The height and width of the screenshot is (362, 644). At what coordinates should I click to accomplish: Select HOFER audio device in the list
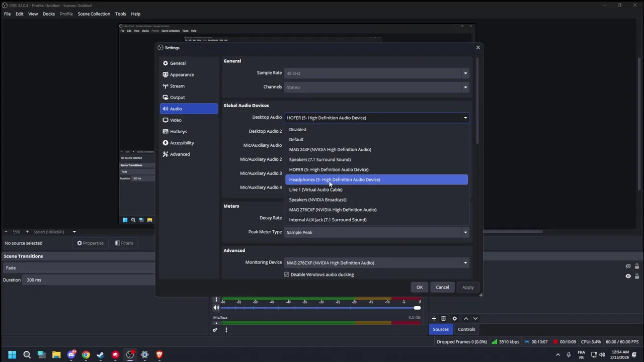(376, 169)
